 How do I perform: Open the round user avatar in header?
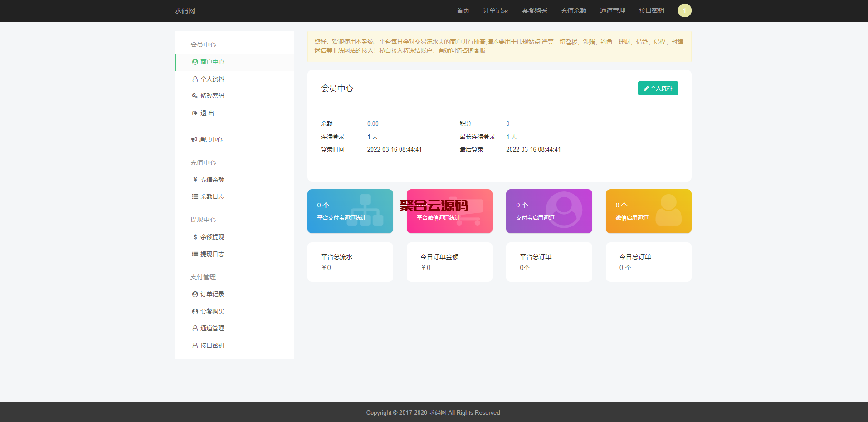click(684, 10)
